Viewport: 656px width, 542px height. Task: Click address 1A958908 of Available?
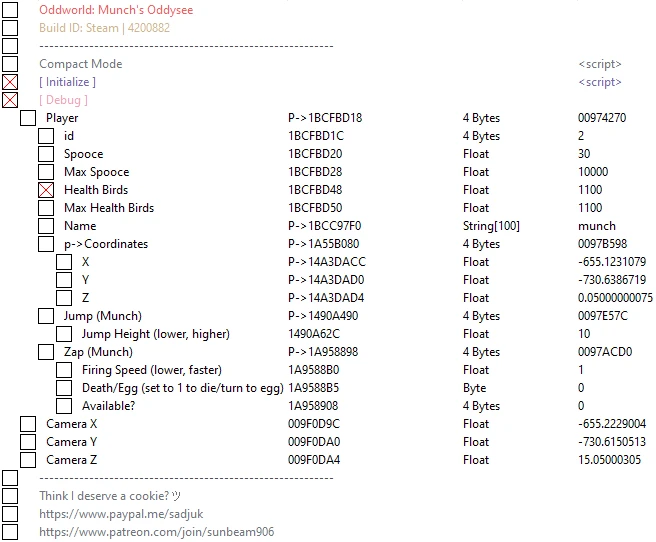pos(313,406)
